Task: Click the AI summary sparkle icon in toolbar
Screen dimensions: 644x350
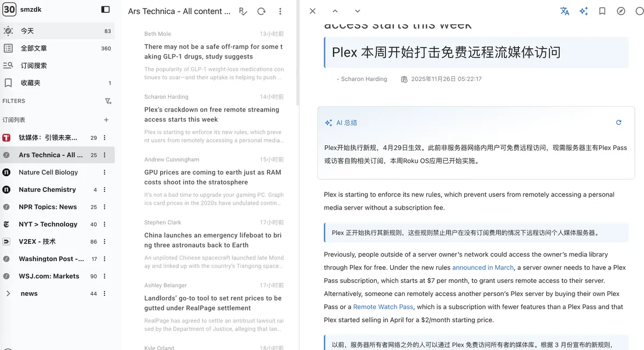Action: coord(583,11)
